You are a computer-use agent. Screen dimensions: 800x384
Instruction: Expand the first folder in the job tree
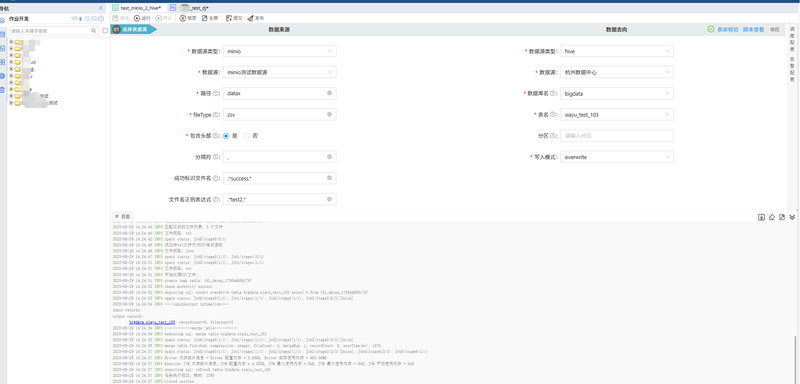[x=11, y=42]
